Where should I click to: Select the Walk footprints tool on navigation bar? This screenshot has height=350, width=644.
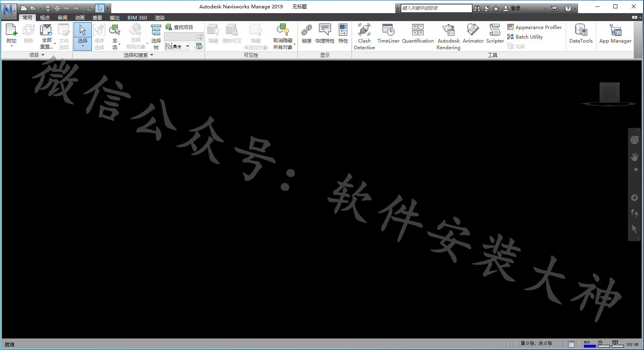(634, 214)
